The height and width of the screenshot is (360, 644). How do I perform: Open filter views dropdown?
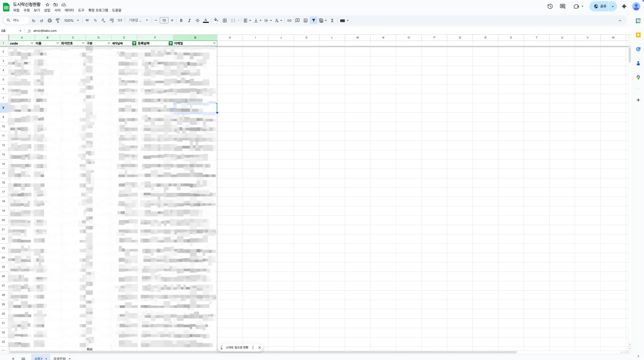(x=323, y=20)
